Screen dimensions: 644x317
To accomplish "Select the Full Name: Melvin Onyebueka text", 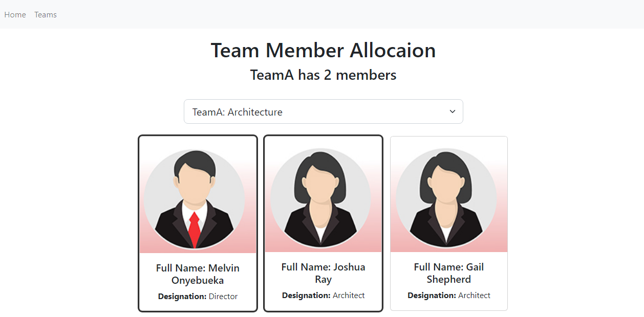I will pos(198,274).
